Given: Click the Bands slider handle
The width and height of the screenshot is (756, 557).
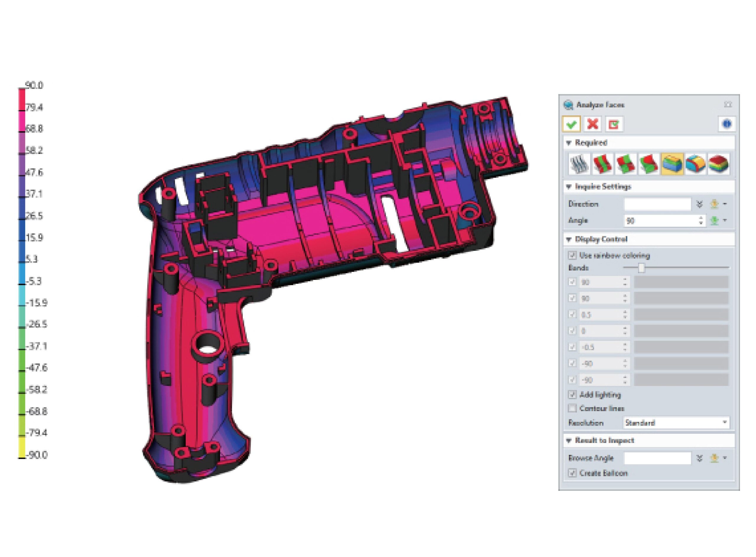Looking at the screenshot, I should point(641,268).
